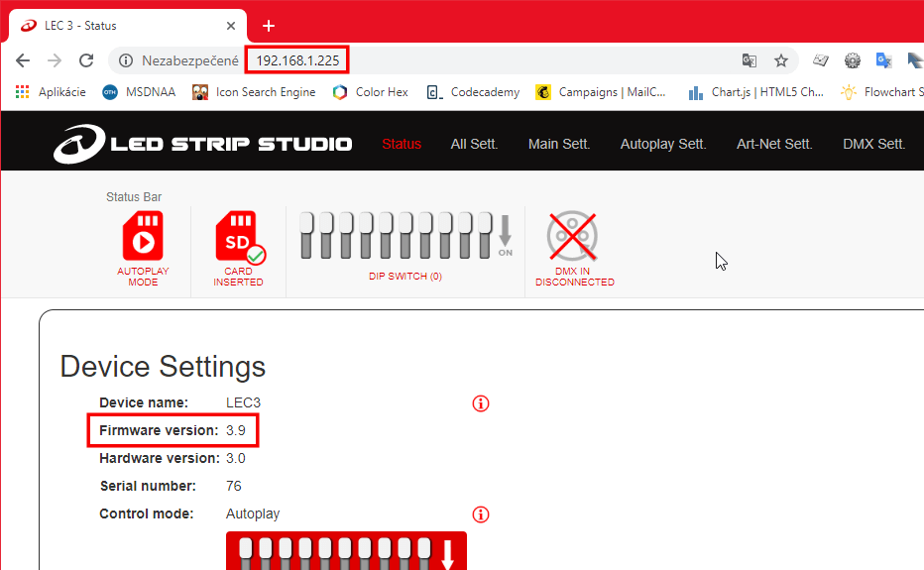The height and width of the screenshot is (570, 924).
Task: Open the Campaigns MailChimp bookmark
Action: click(x=601, y=92)
